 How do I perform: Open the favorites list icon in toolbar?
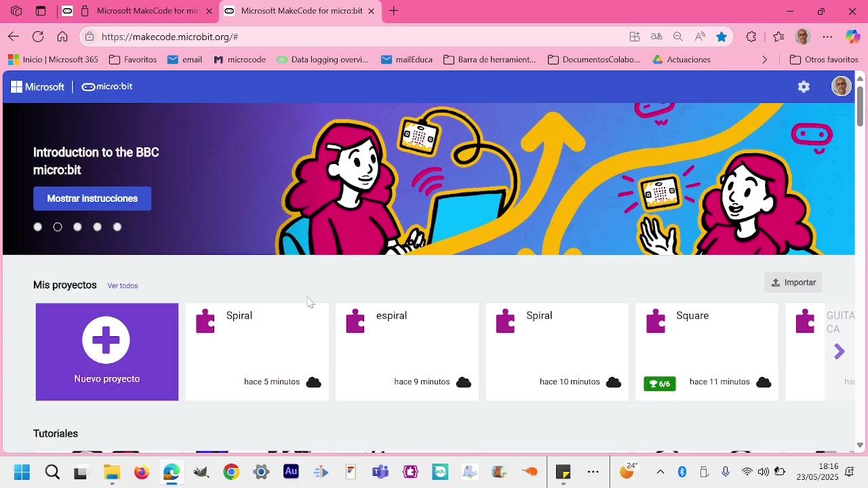click(778, 37)
